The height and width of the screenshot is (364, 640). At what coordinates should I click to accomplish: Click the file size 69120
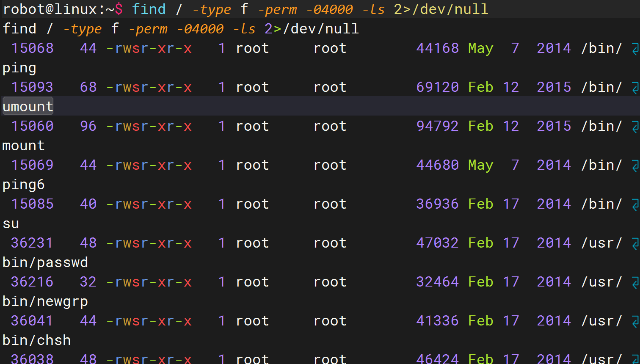coord(437,87)
